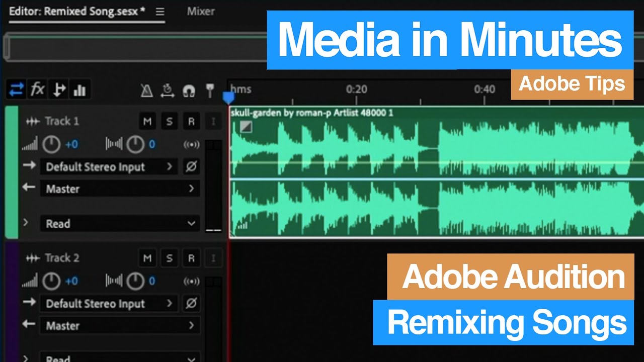
Task: Click the marker pin icon
Action: coord(210,91)
